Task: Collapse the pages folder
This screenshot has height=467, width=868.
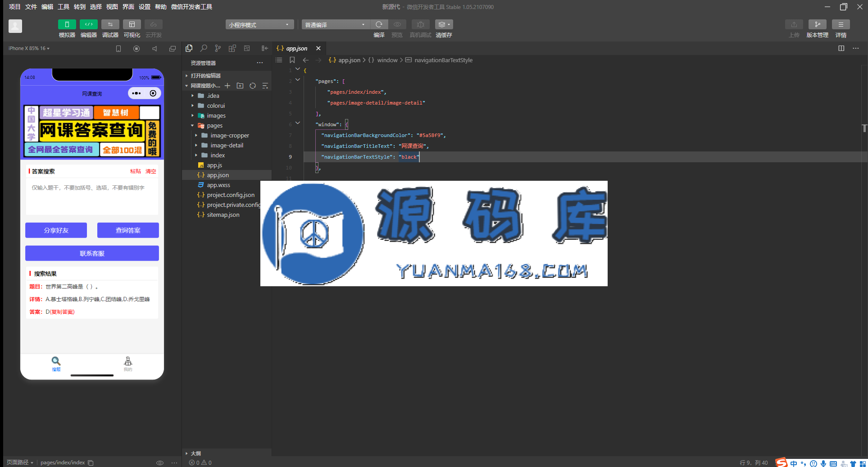Action: [x=227, y=125]
